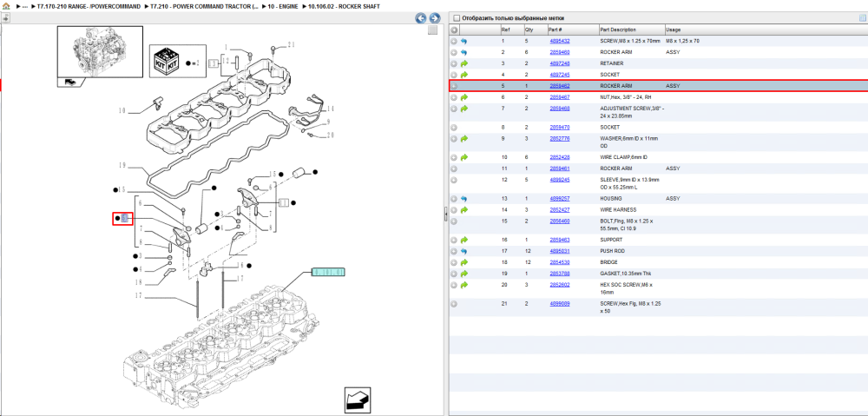
Task: Click callout number 10 in diagram
Action: point(122,111)
